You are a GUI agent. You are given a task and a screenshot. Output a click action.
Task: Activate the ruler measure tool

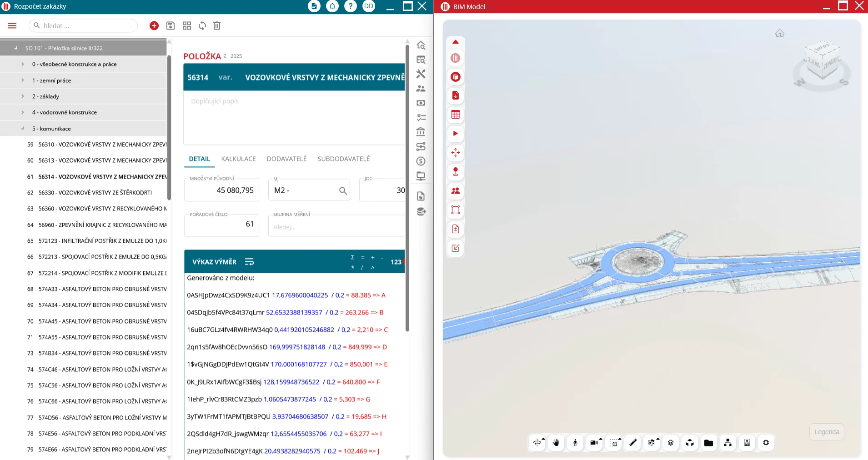click(x=632, y=443)
